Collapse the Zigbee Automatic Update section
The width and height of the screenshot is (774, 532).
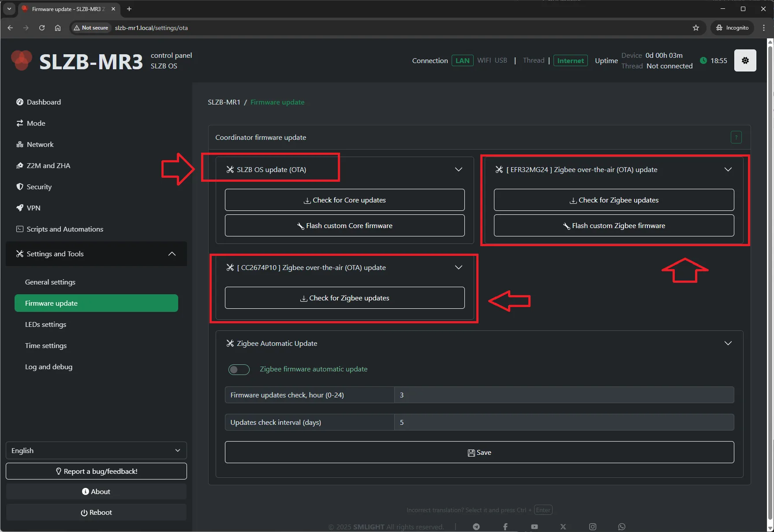728,344
